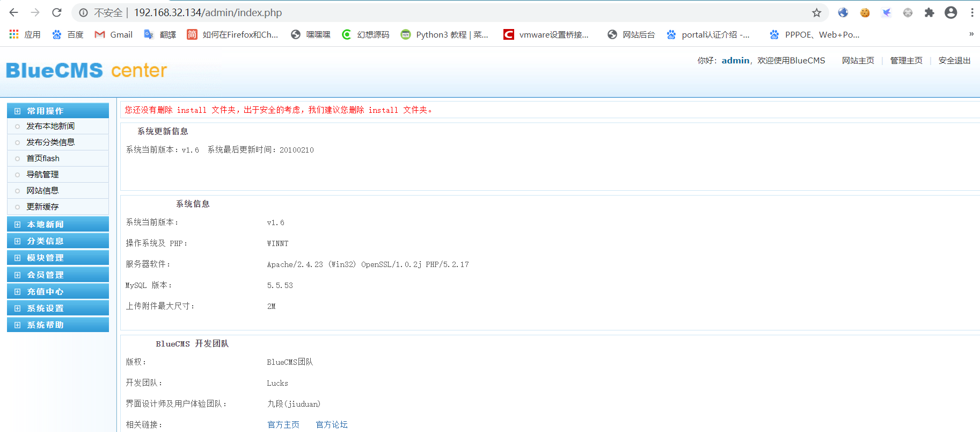Click the upload limit 2M value
This screenshot has width=980, height=432.
click(x=272, y=306)
